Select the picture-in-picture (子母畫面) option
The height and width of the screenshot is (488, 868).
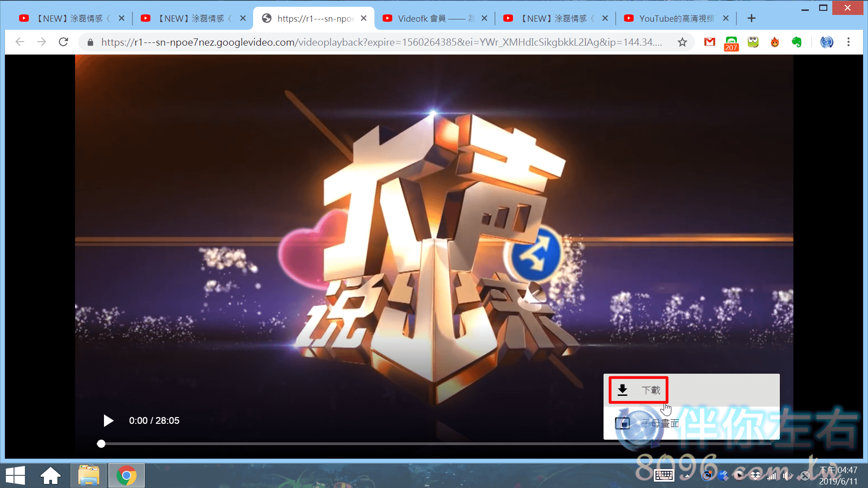tap(691, 423)
